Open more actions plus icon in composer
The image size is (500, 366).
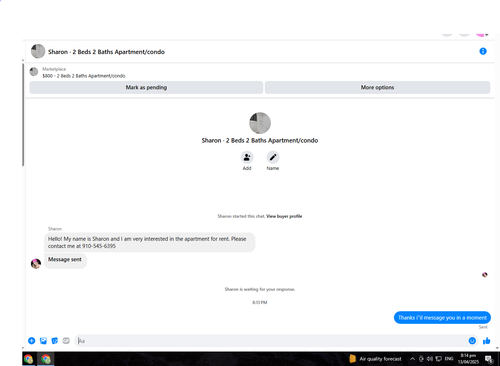click(x=32, y=341)
